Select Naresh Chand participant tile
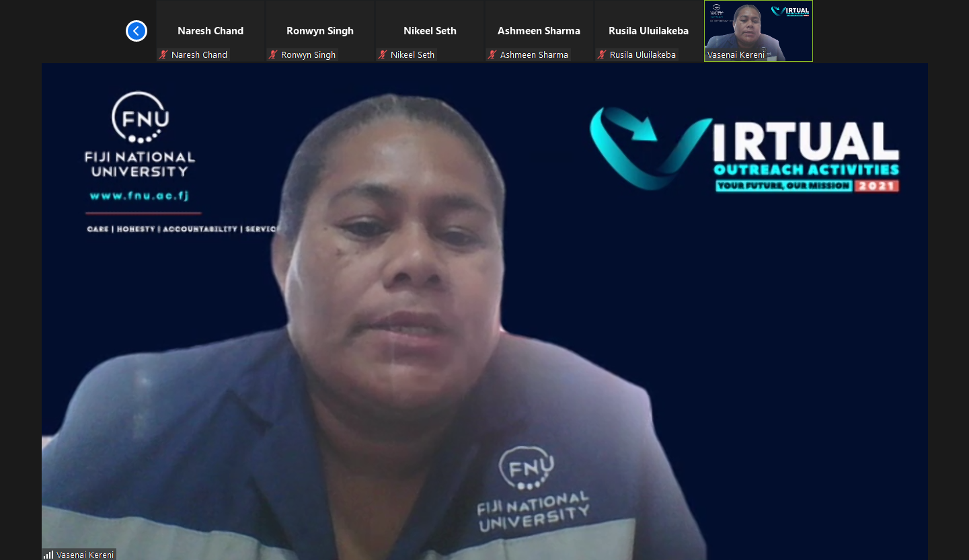The width and height of the screenshot is (969, 560). point(210,31)
